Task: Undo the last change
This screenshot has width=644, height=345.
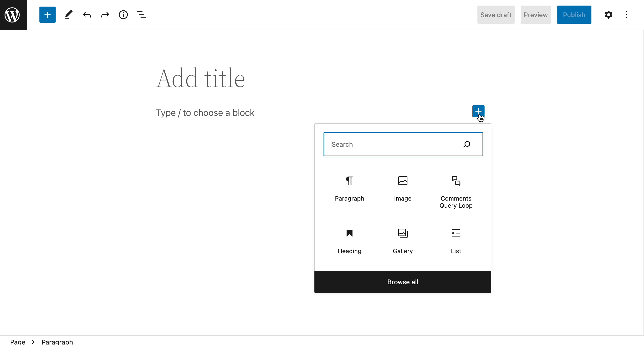Action: (87, 15)
